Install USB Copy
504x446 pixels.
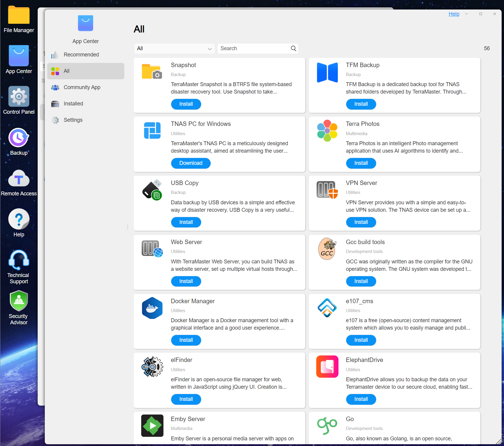click(x=186, y=222)
